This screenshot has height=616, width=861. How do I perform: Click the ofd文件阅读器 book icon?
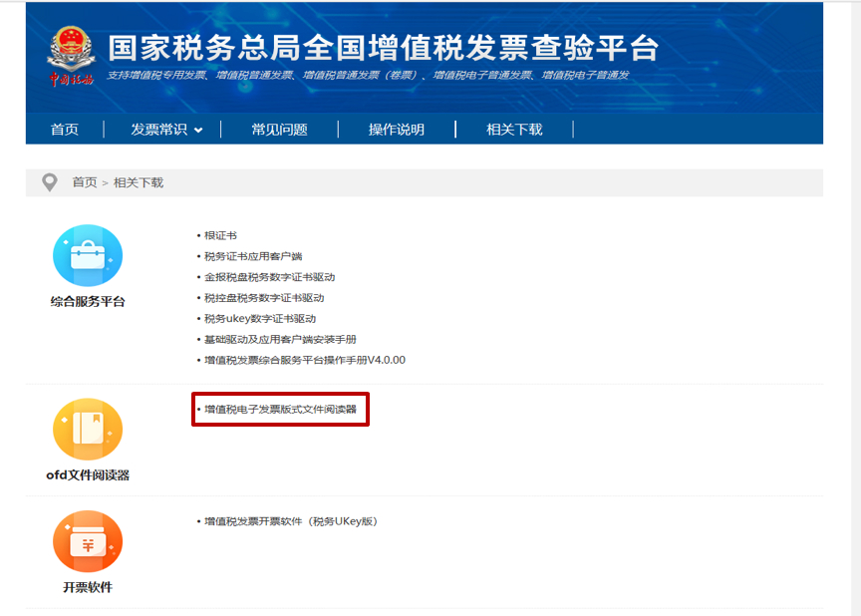tap(88, 429)
